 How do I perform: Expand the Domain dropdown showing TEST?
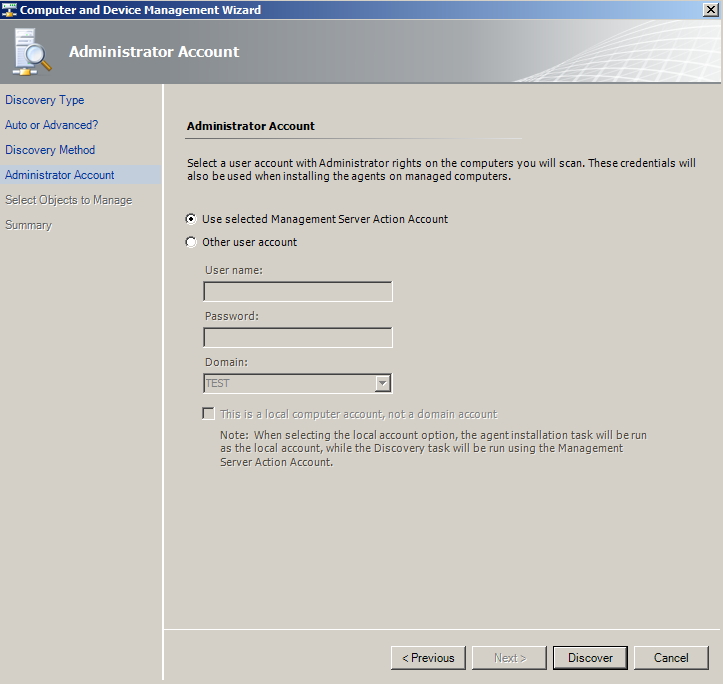(x=382, y=383)
